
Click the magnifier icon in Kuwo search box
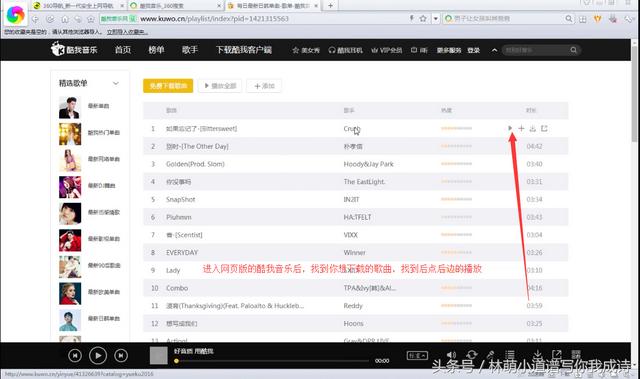(x=573, y=50)
